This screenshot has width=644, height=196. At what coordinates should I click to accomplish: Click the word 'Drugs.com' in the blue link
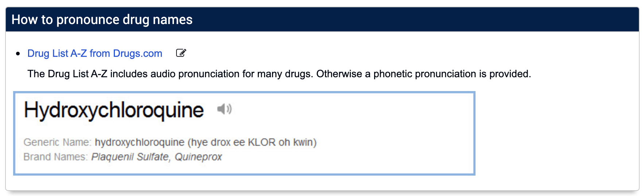tap(137, 53)
